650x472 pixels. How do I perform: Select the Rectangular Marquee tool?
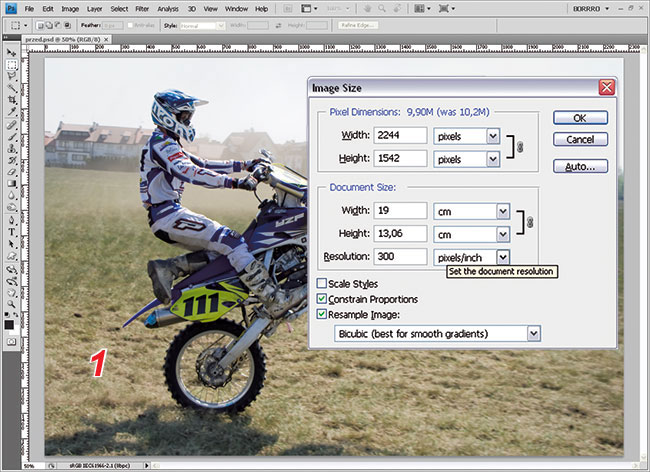pos(11,64)
